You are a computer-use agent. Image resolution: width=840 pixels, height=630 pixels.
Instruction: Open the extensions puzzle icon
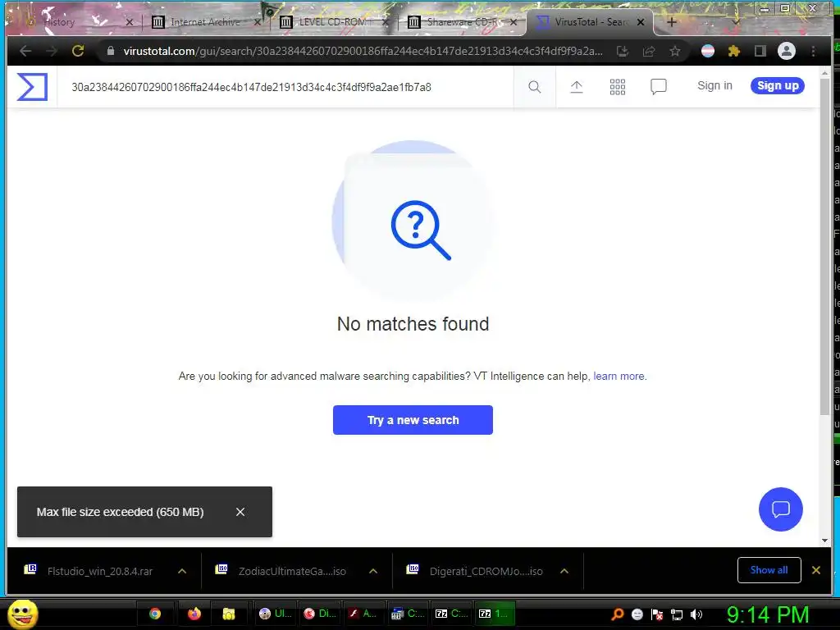734,51
